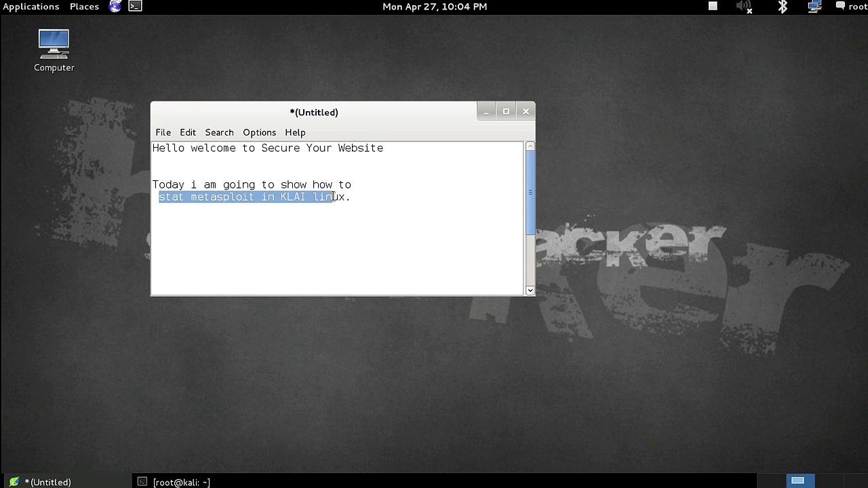Click the line 'Today i am going to show how to'

pos(252,184)
